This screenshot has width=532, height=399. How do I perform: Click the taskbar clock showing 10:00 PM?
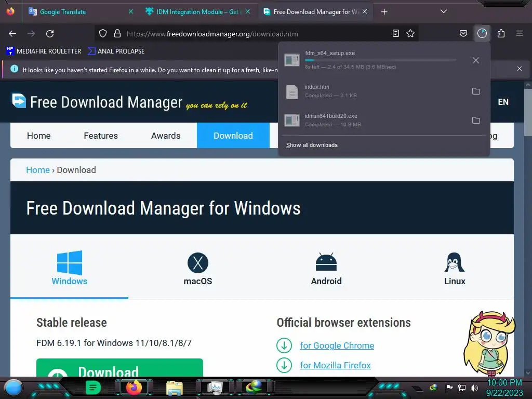504,383
